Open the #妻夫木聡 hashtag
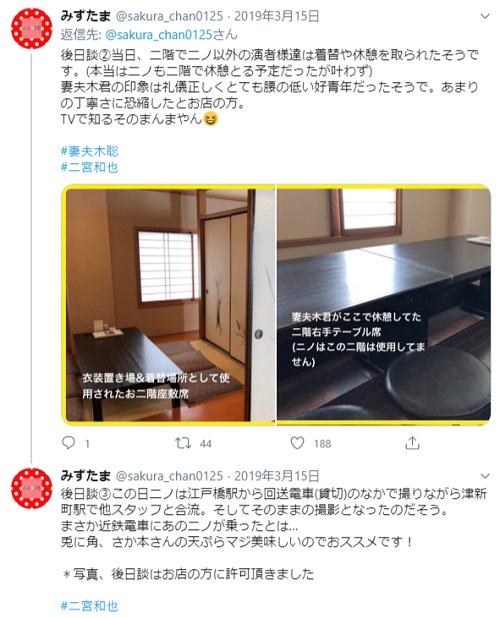 click(x=89, y=151)
